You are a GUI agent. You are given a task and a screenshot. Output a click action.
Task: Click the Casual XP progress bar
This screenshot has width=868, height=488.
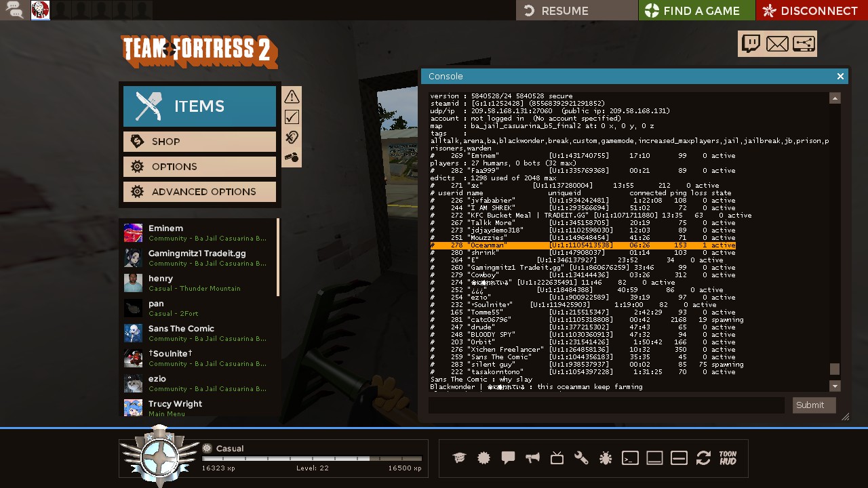312,459
